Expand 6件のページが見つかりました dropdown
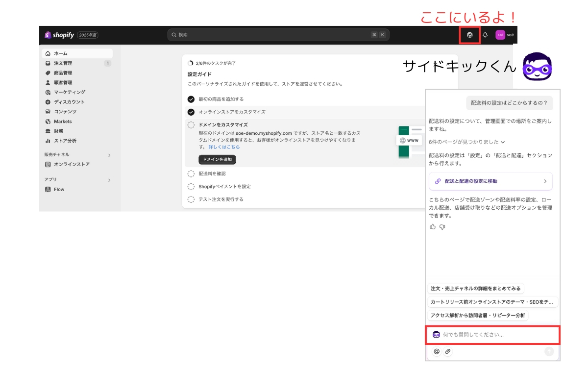This screenshot has width=588, height=392. [466, 142]
